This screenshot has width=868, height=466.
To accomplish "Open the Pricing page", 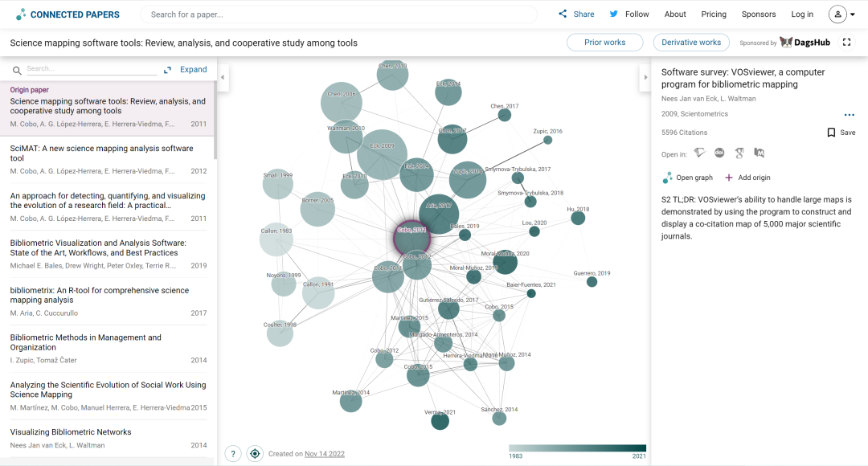I will pos(714,14).
